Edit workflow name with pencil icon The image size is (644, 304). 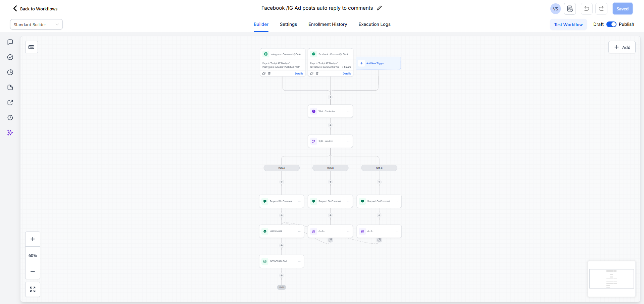click(380, 8)
